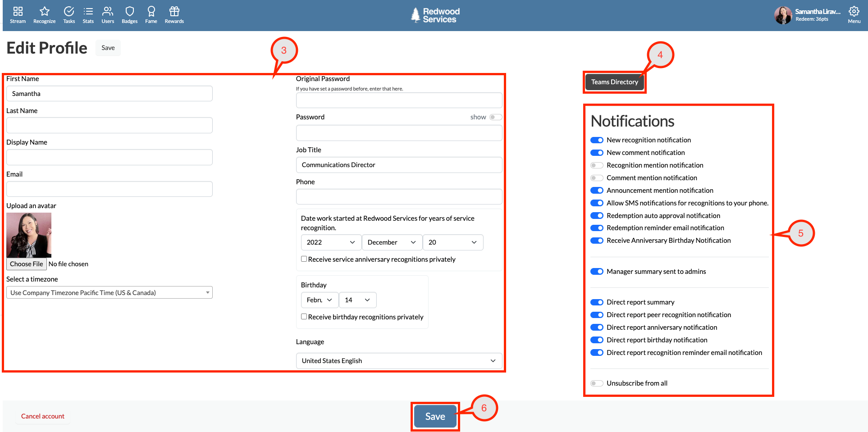Open the Teams Directory
The height and width of the screenshot is (432, 868).
[614, 82]
